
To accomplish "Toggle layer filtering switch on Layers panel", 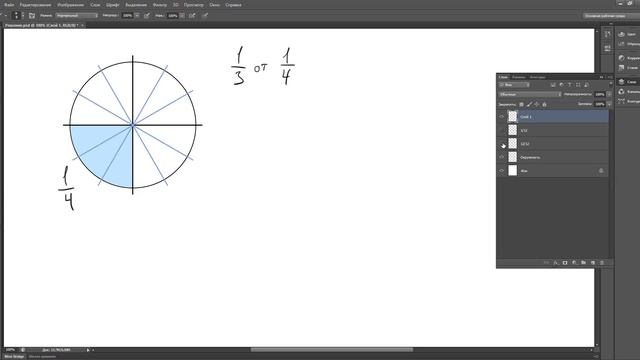I will point(610,84).
